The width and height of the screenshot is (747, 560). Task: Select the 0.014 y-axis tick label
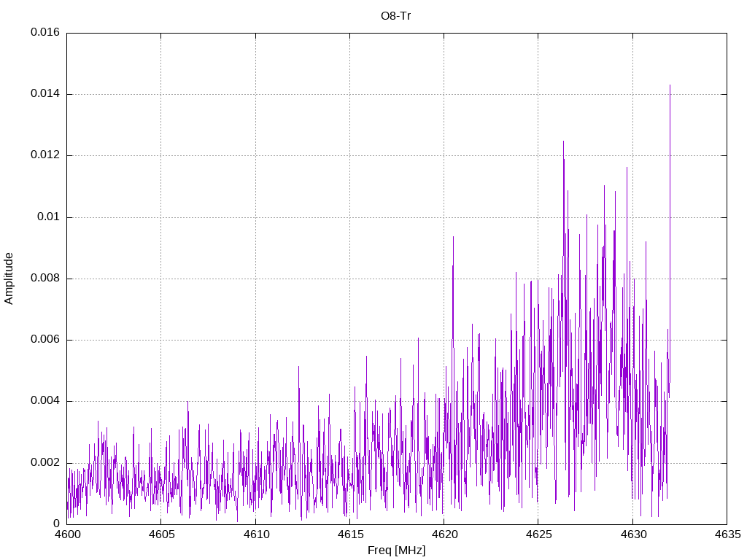click(45, 94)
